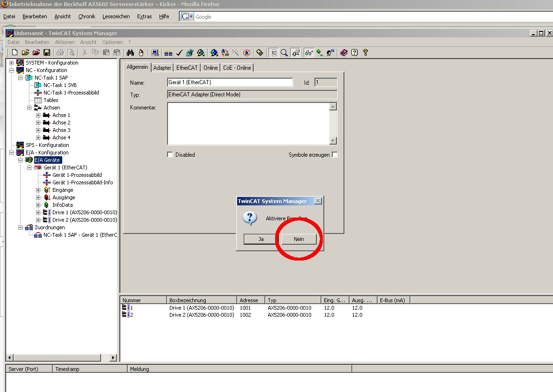Expand the Ausgänge node
The width and height of the screenshot is (553, 392).
coord(38,197)
